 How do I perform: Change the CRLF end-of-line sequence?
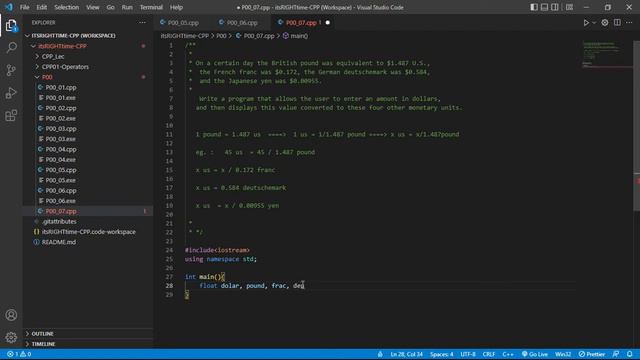coord(489,354)
